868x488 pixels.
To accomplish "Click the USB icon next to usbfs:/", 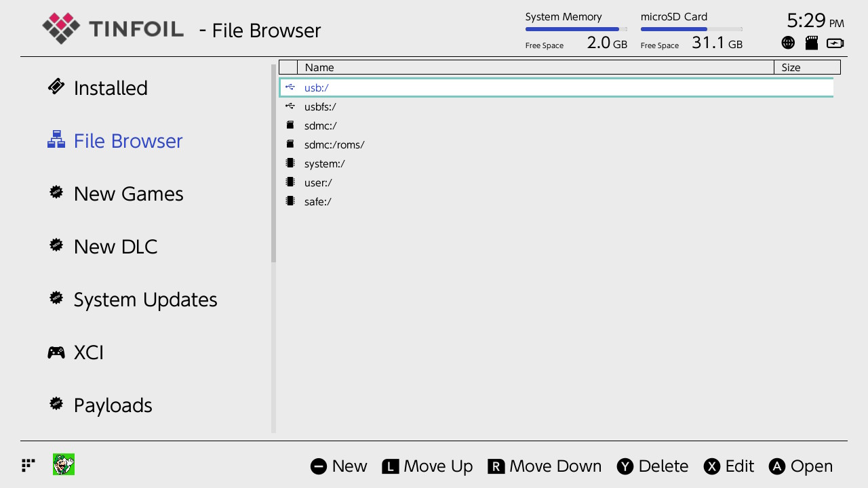I will [x=290, y=106].
